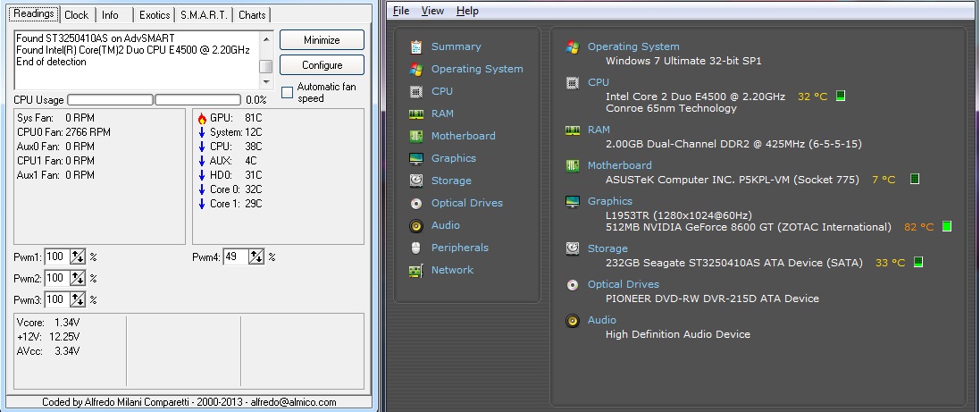Adjust the Pwm1 spinner arrows

78,257
